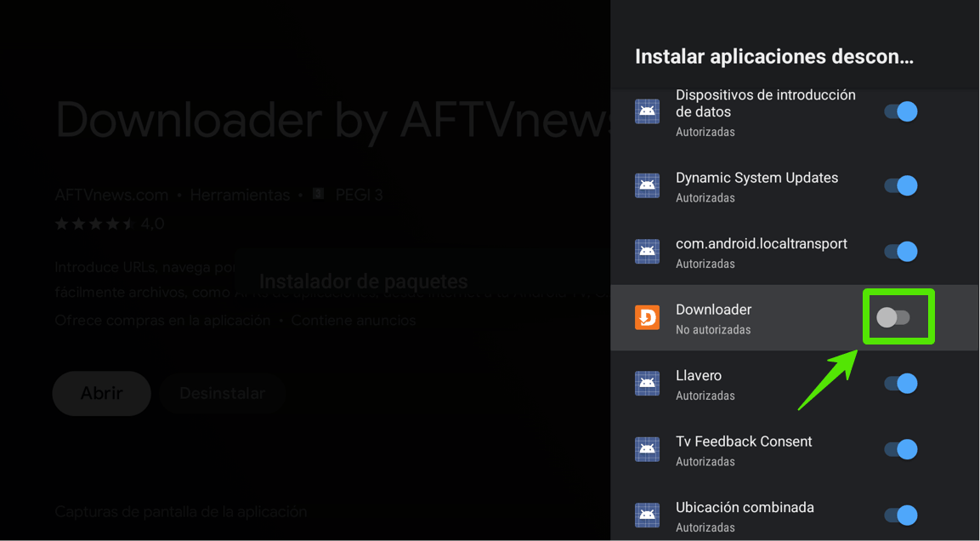Viewport: 980px width, 541px height.
Task: Click the Tv Feedback Consent Android icon
Action: (647, 449)
